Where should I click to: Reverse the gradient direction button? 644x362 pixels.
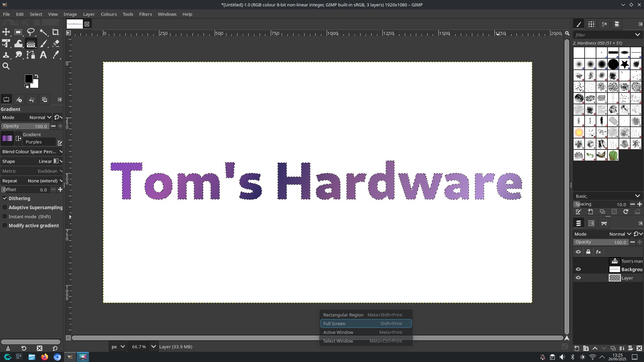pyautogui.click(x=18, y=138)
